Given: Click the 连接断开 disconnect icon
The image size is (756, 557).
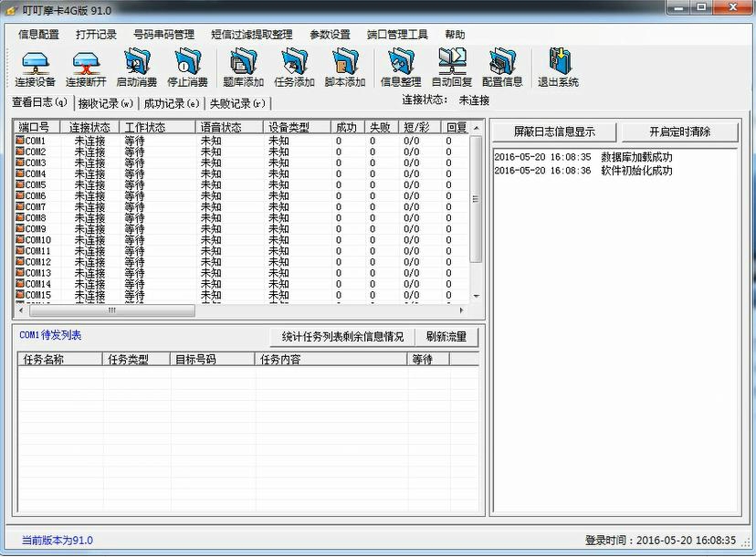Looking at the screenshot, I should [85, 68].
